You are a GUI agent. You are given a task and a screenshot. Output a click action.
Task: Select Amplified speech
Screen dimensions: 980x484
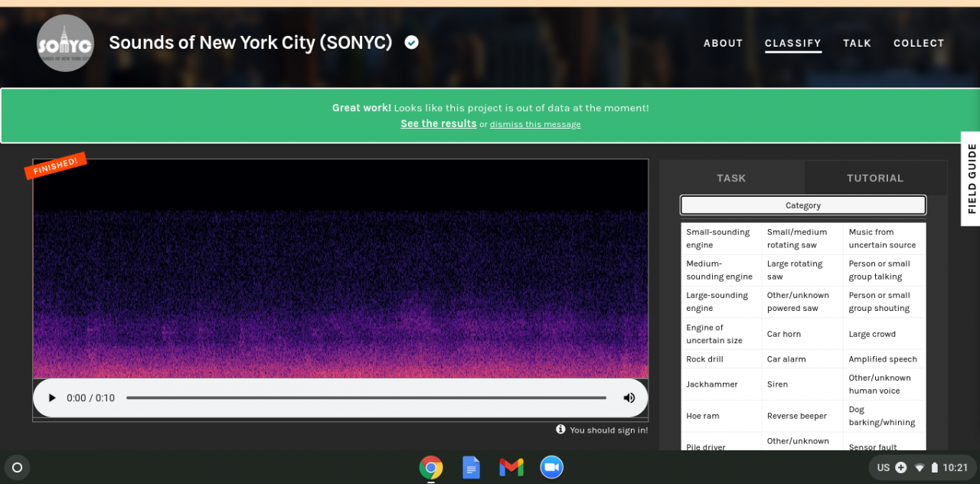pos(884,359)
